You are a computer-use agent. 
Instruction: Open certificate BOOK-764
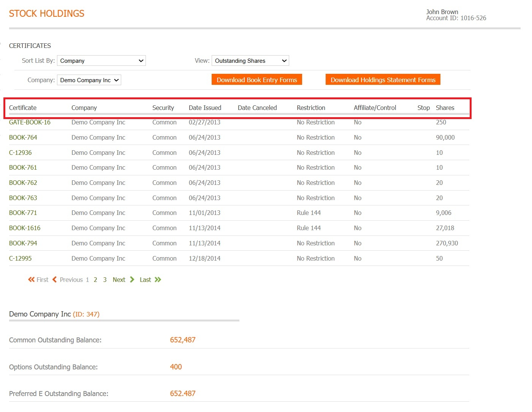23,138
